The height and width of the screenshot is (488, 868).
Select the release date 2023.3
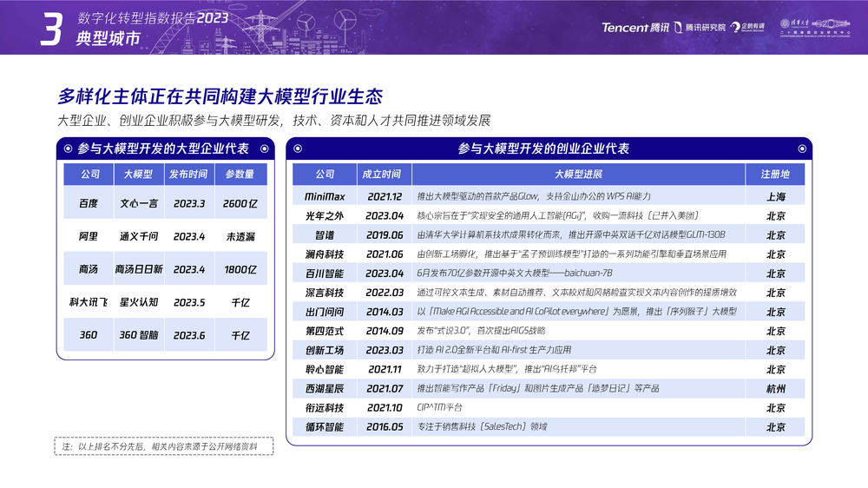click(189, 203)
